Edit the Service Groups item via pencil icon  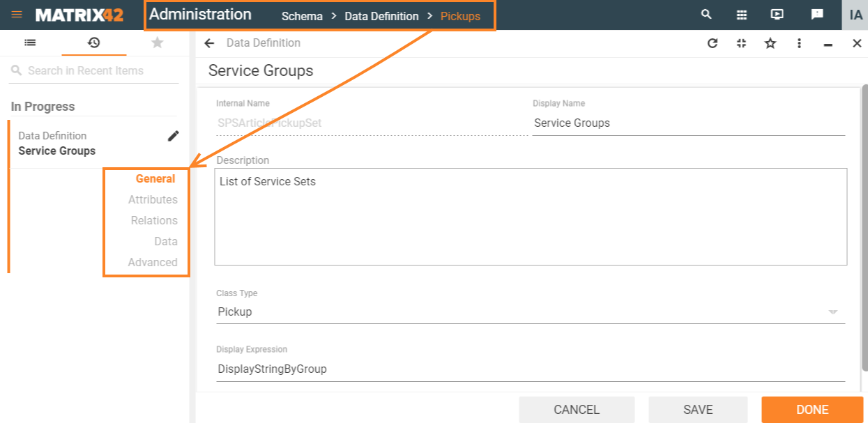(173, 135)
